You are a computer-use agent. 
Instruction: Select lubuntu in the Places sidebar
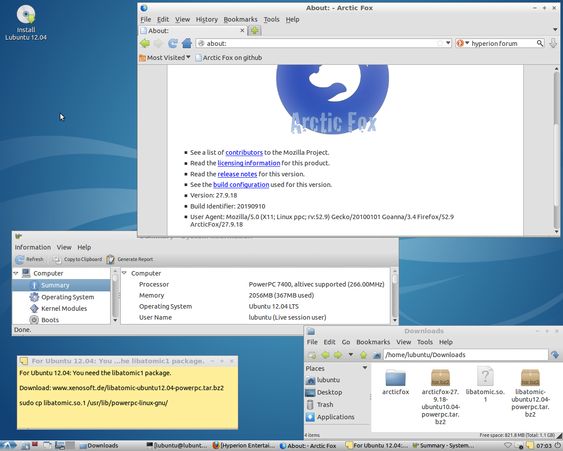322,380
